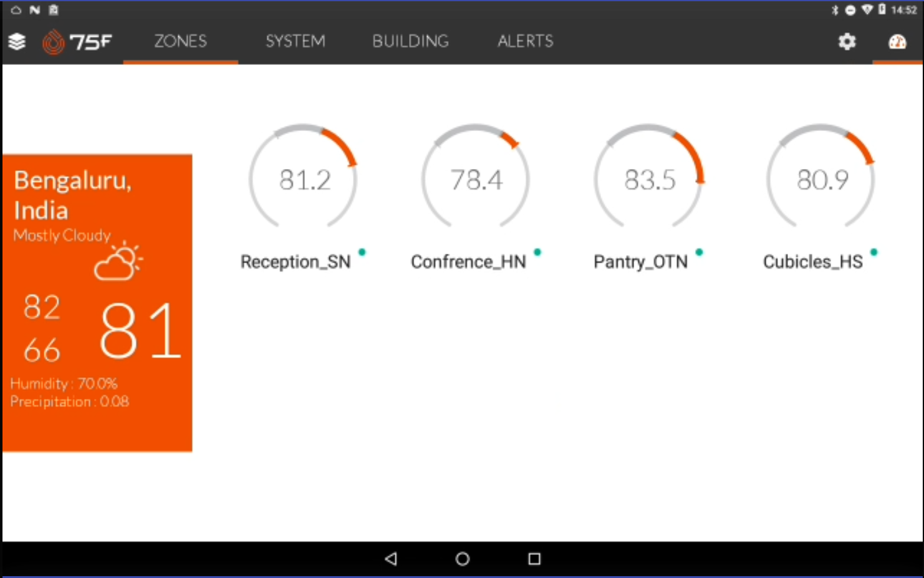Select the Confrence_HN temperature dial
924x578 pixels.
476,176
